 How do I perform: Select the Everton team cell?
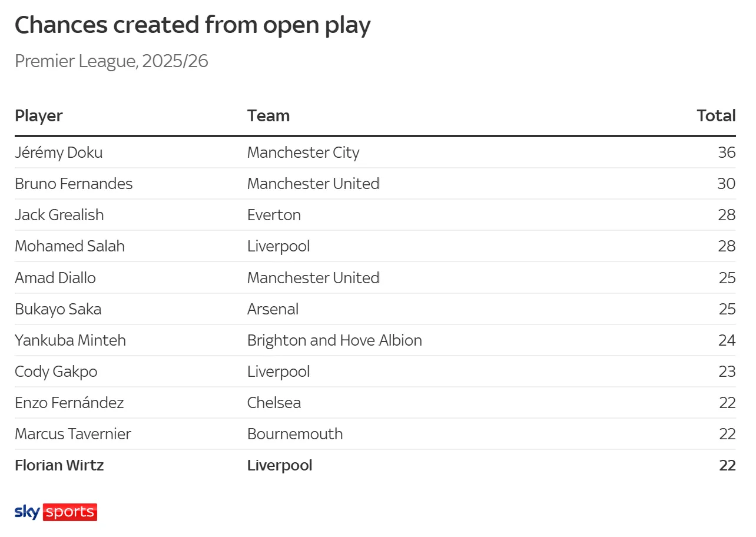coord(274,215)
